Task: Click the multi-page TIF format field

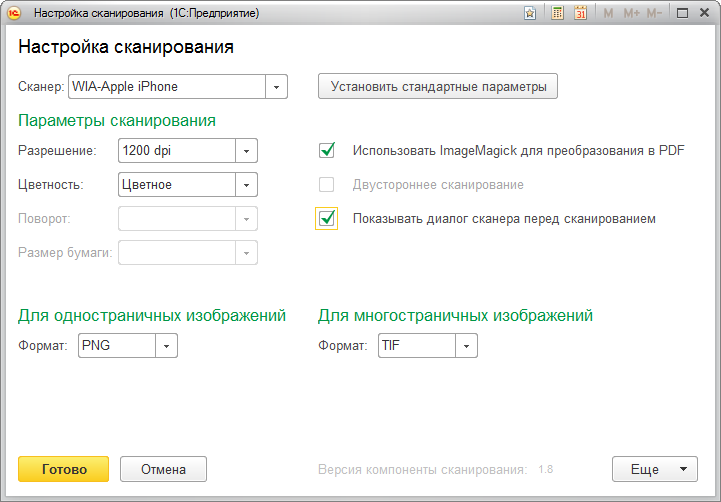Action: click(416, 346)
